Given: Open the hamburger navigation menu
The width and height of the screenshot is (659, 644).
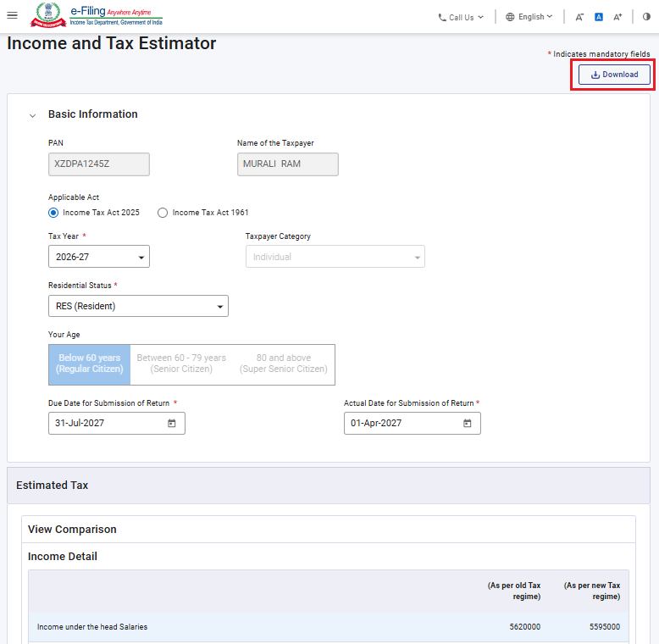Looking at the screenshot, I should coord(12,15).
